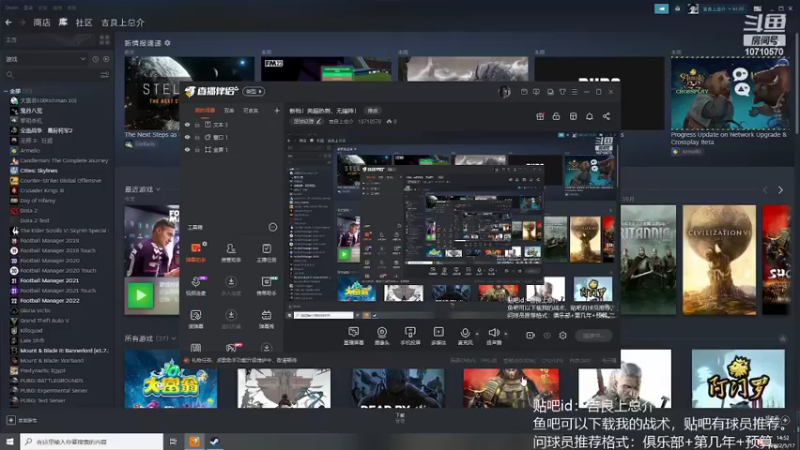Click the Windows taskbar search box
Image resolution: width=800 pixels, height=450 pixels.
coord(92,441)
